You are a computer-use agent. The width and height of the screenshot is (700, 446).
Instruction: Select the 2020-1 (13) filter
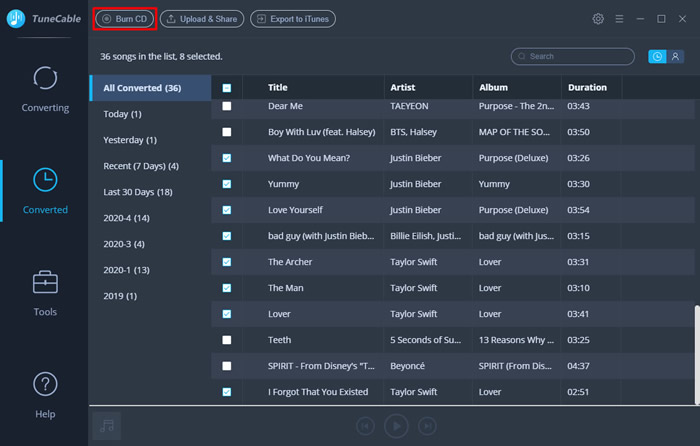(126, 270)
